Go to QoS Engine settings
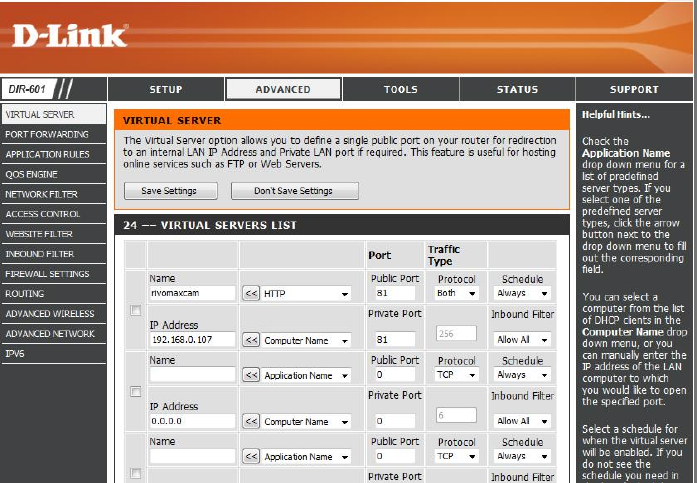Screen dimensions: 697x483 coord(53,174)
